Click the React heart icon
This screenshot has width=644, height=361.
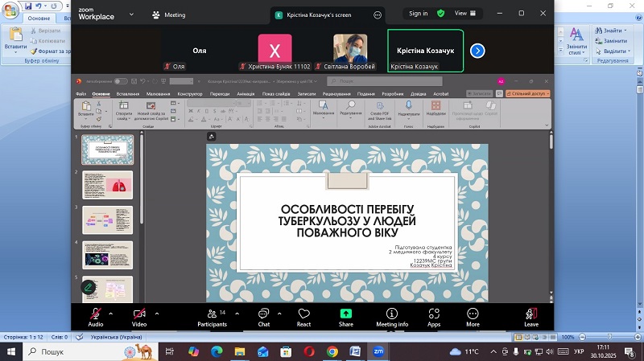point(303,314)
